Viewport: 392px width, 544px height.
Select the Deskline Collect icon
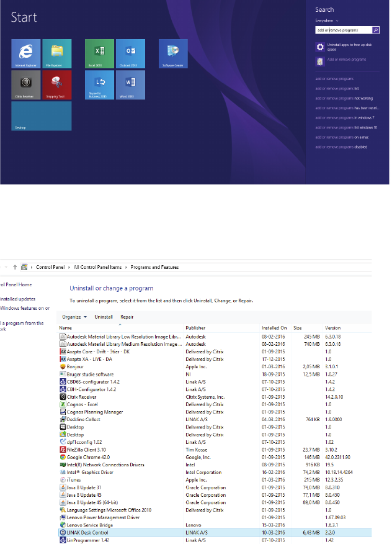(x=63, y=419)
